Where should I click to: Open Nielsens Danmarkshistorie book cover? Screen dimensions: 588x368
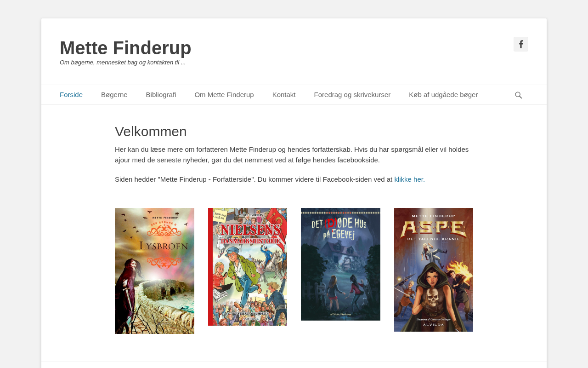(248, 267)
